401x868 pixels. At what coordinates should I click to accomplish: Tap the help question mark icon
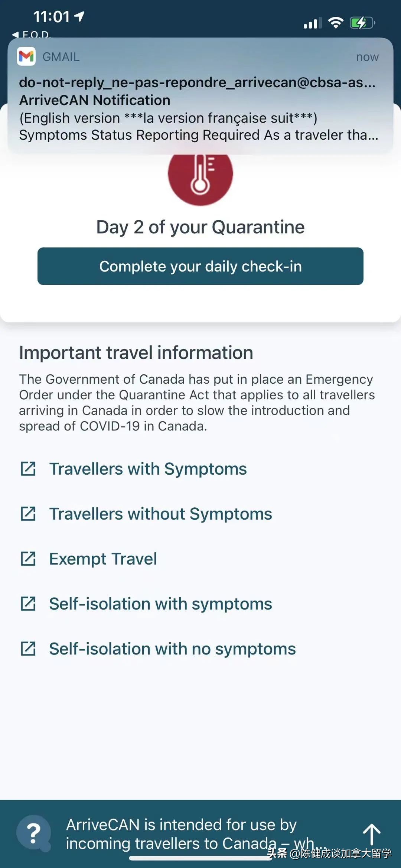tap(33, 833)
